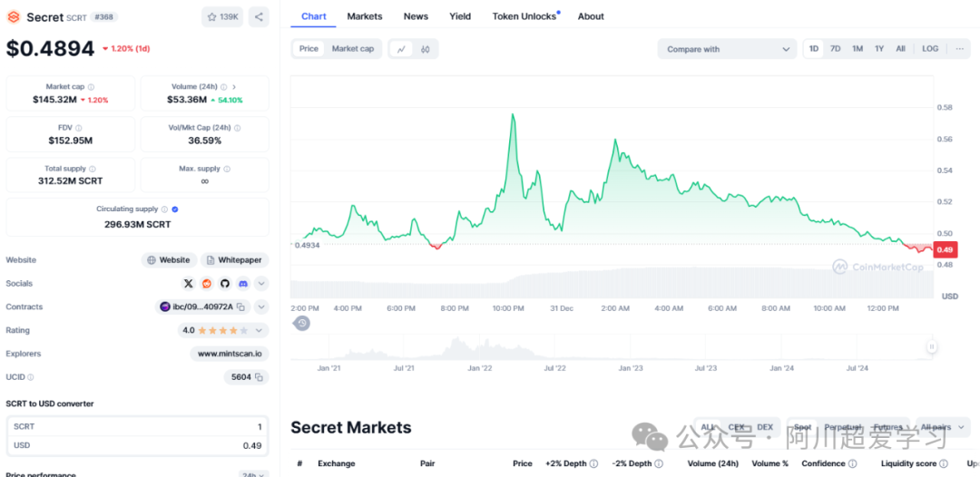Open the Compare with dropdown
This screenshot has height=477, width=980.
[x=728, y=49]
